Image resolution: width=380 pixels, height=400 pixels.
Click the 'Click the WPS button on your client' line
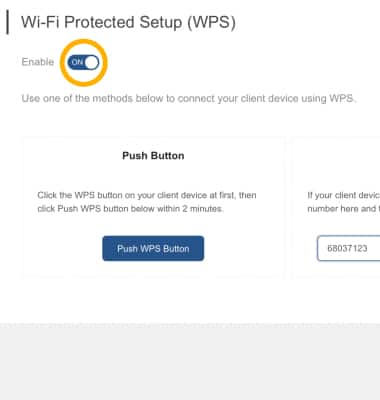pyautogui.click(x=147, y=195)
